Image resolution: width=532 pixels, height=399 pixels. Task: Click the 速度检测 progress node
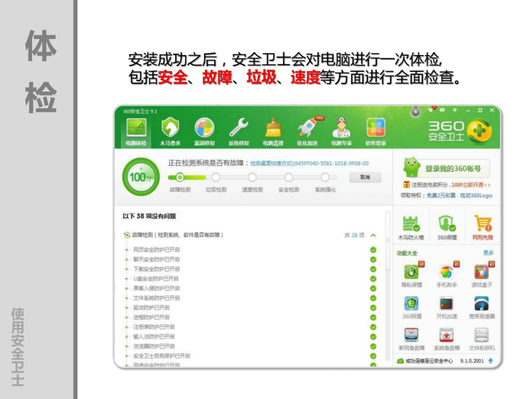coord(252,177)
